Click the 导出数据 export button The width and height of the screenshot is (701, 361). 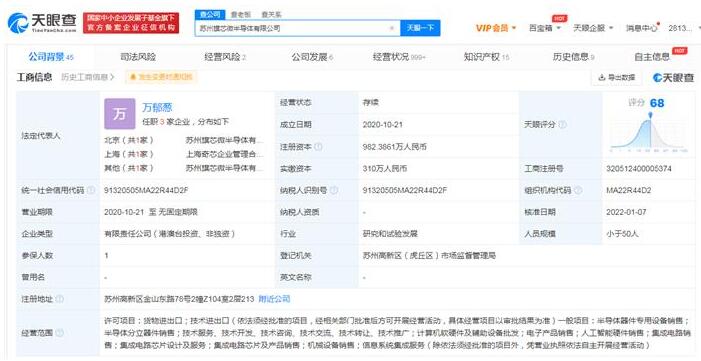coord(617,77)
